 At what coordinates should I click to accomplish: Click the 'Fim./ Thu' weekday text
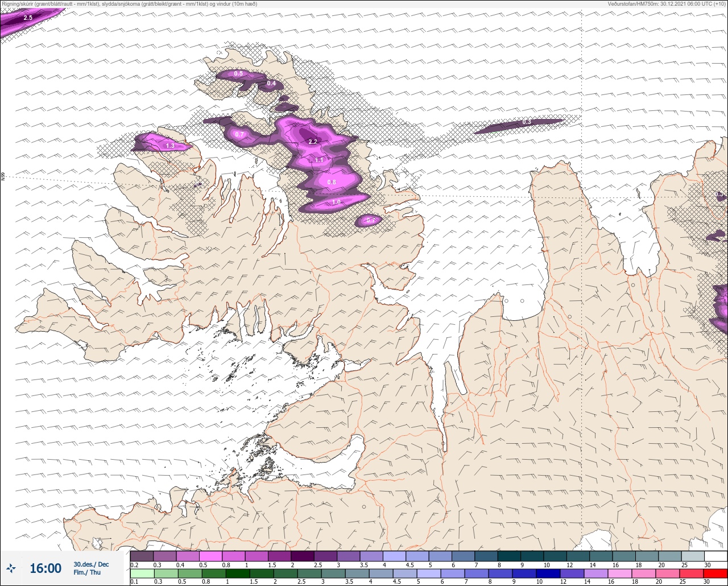point(87,572)
